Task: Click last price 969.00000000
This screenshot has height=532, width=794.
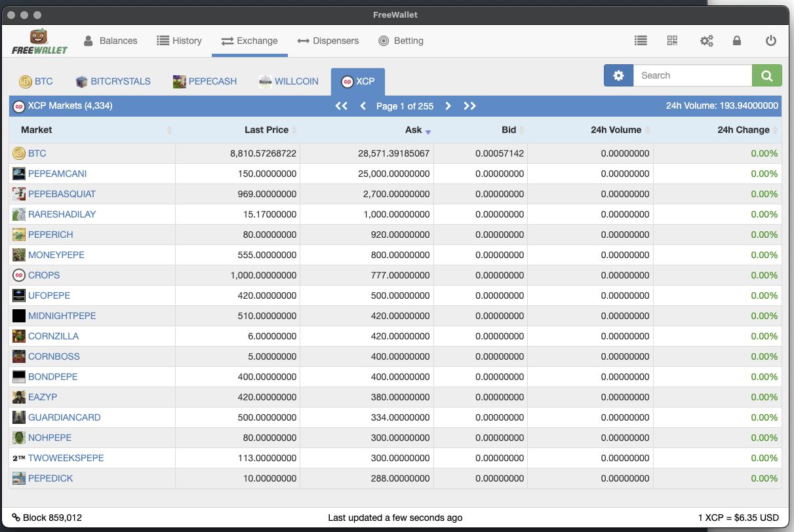Action: pyautogui.click(x=268, y=194)
